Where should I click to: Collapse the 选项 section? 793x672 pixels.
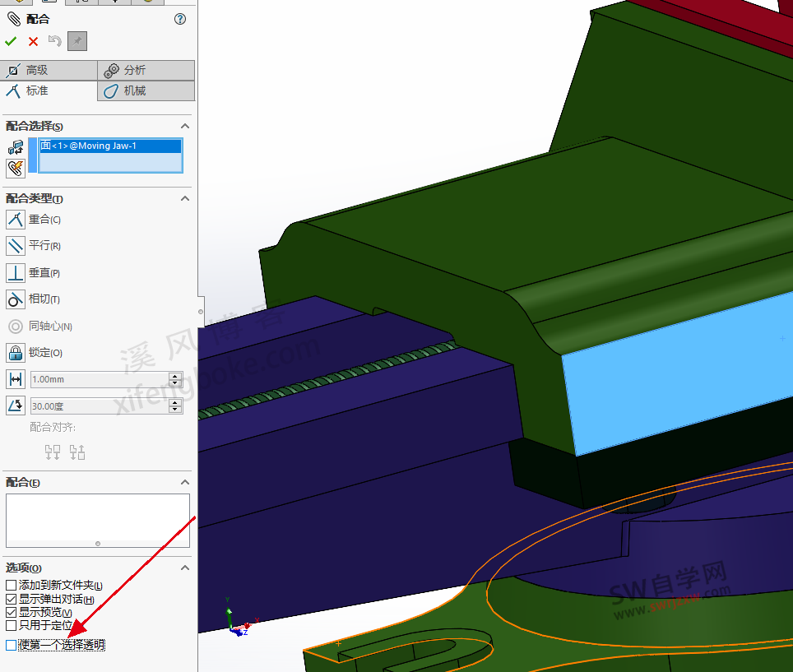185,568
